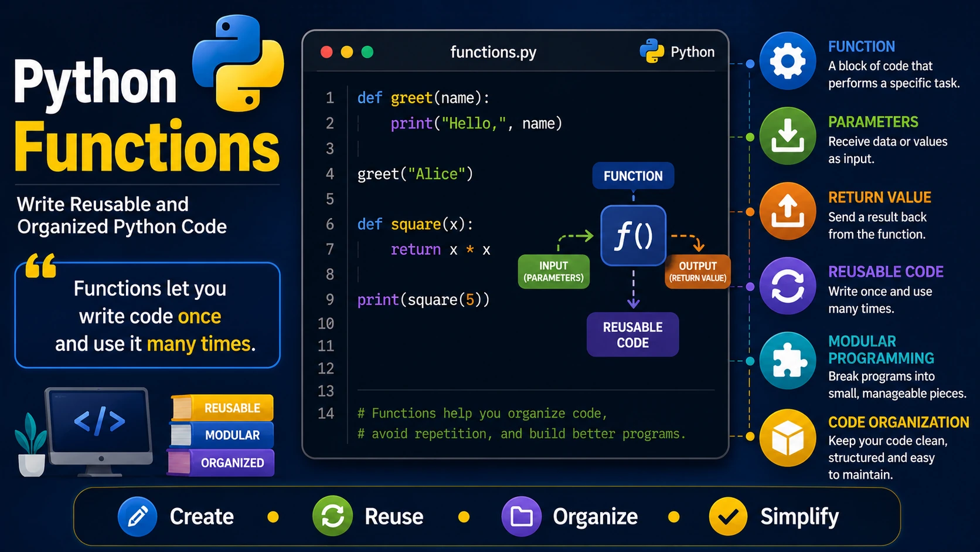The width and height of the screenshot is (980, 552).
Task: Click the 'return x * x' code line
Action: [440, 250]
